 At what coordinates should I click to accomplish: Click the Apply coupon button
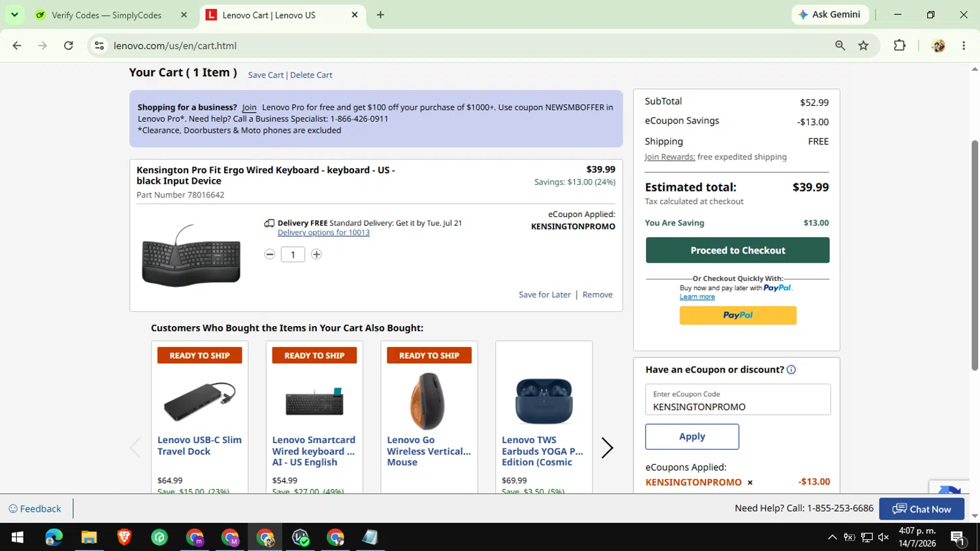point(692,437)
